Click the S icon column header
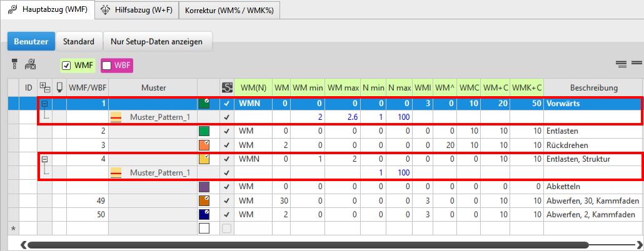Viewport: 644px width, 251px height. tap(227, 87)
